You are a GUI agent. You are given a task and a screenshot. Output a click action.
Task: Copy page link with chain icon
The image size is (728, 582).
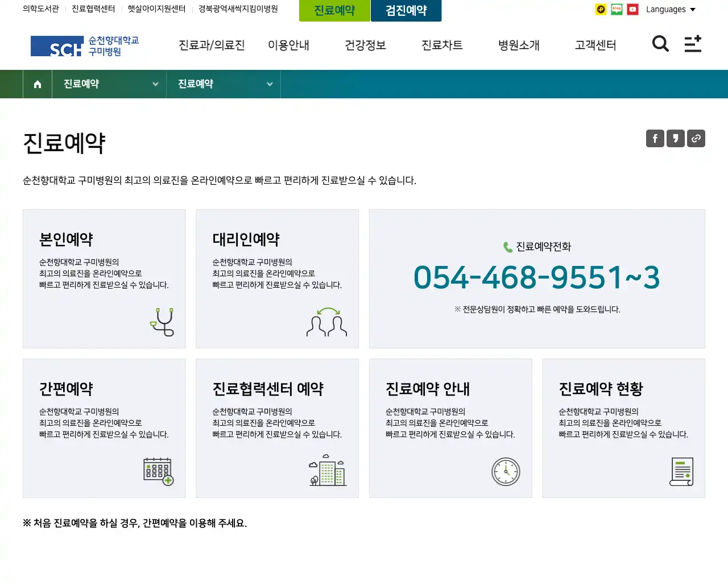[x=696, y=138]
